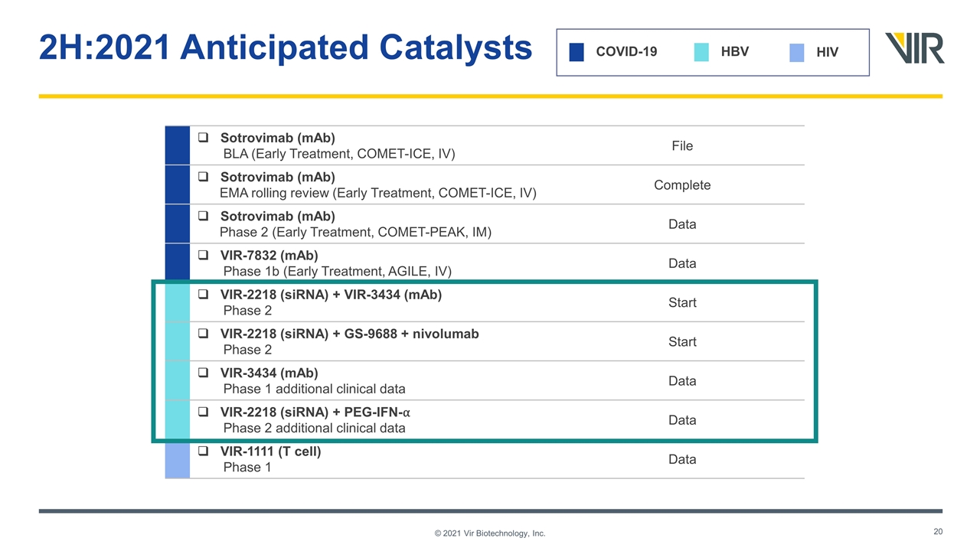980x551 pixels.
Task: Click 'Data' in the VIR-1111 row
Action: 682,459
